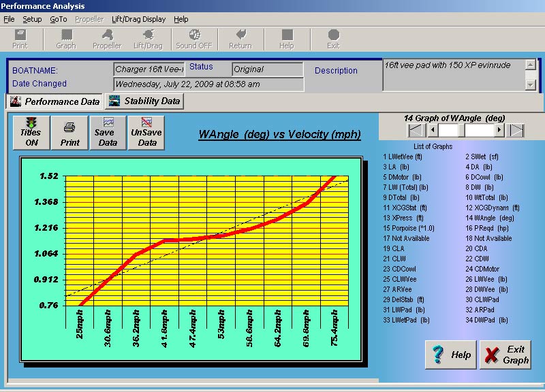The width and height of the screenshot is (545, 392).
Task: Select graph 11 XCGStat (ft)
Action: [405, 208]
